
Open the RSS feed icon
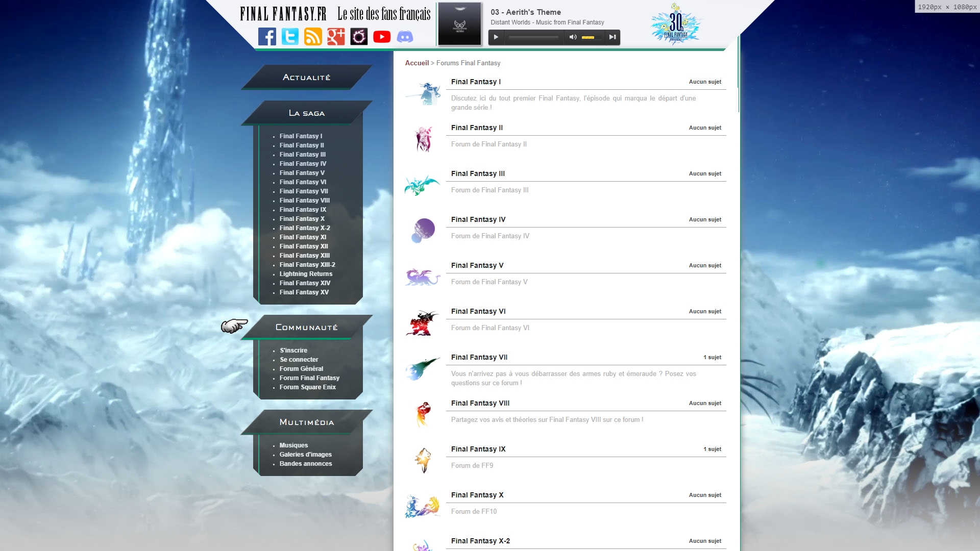click(x=313, y=37)
